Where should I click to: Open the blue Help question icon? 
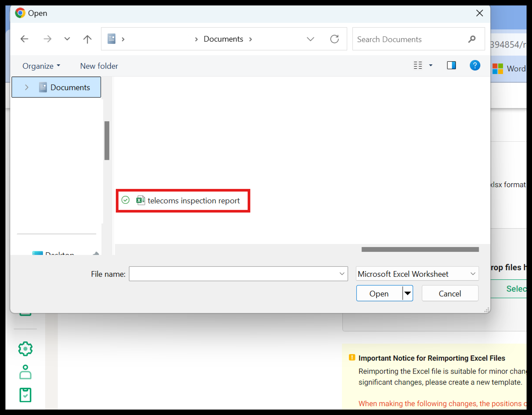475,65
